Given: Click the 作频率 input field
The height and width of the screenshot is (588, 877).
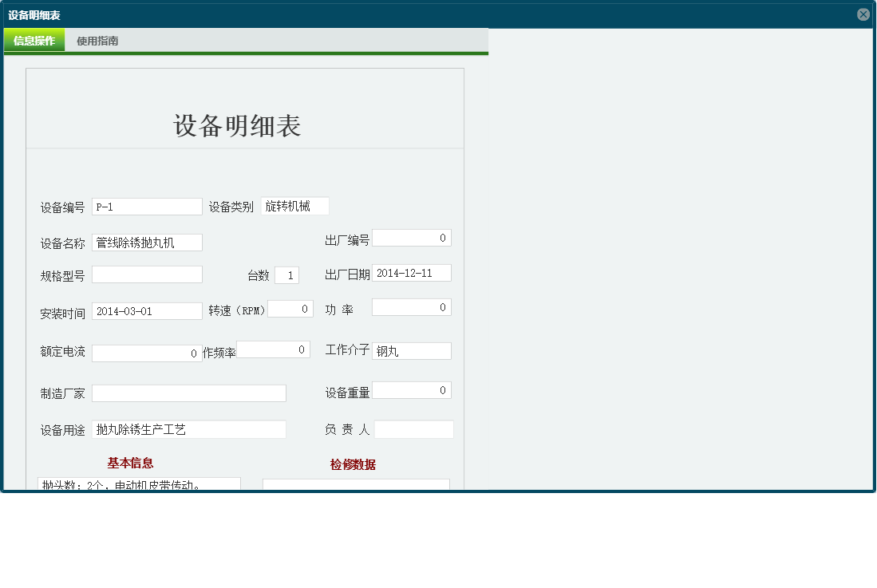Looking at the screenshot, I should [274, 349].
